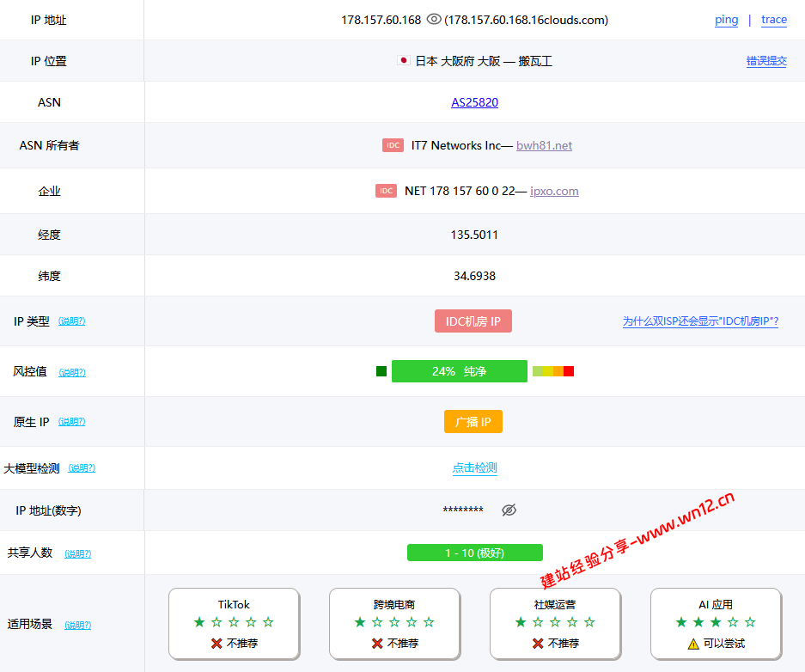Open the ping link
Viewport: 805px width, 672px height.
[727, 20]
